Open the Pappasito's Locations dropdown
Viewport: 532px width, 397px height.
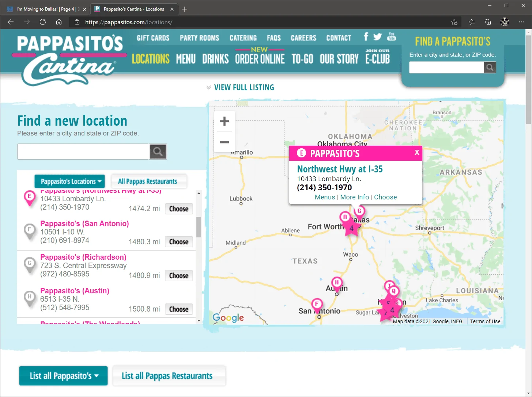pyautogui.click(x=69, y=182)
